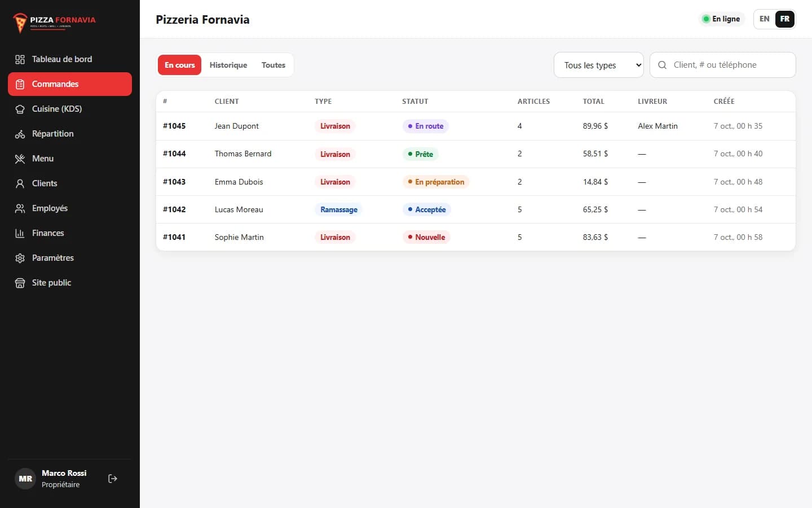Click the MR user avatar
This screenshot has height=508, width=812.
point(25,479)
